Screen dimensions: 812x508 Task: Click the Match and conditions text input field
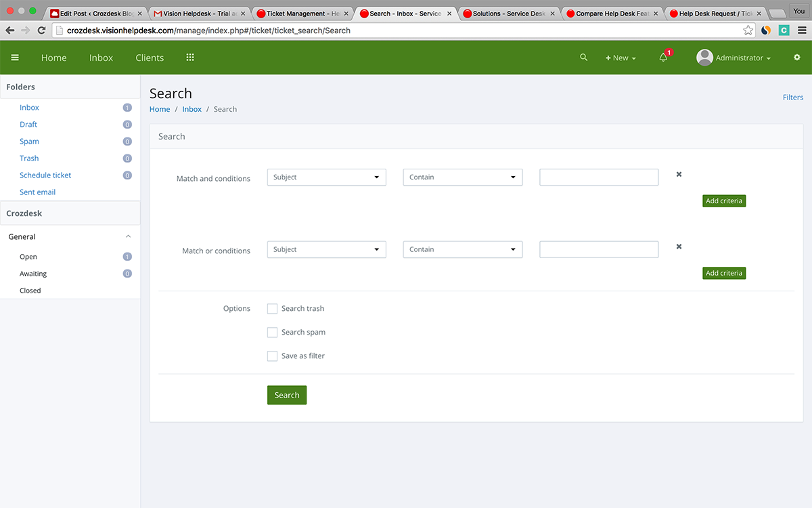click(598, 177)
